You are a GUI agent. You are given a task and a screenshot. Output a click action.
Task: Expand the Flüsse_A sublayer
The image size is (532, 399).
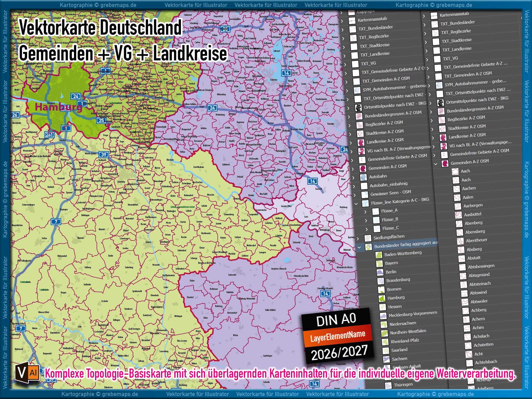coord(365,212)
